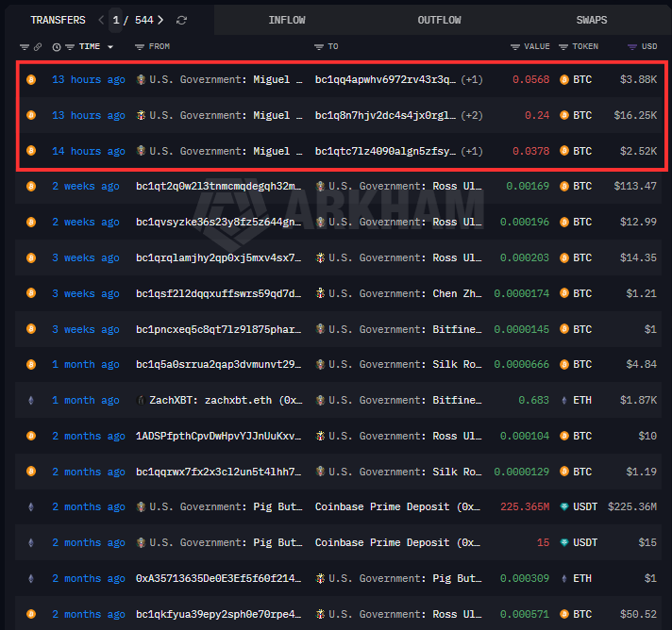Click the ETH token on the 0.000309 row
Screen dimensions: 672x630
577,579
